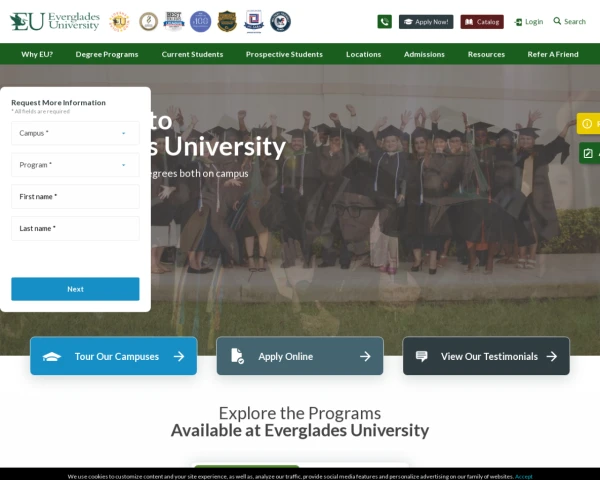Click the speech bubble icon on Testimonials
The image size is (600, 480).
click(422, 356)
